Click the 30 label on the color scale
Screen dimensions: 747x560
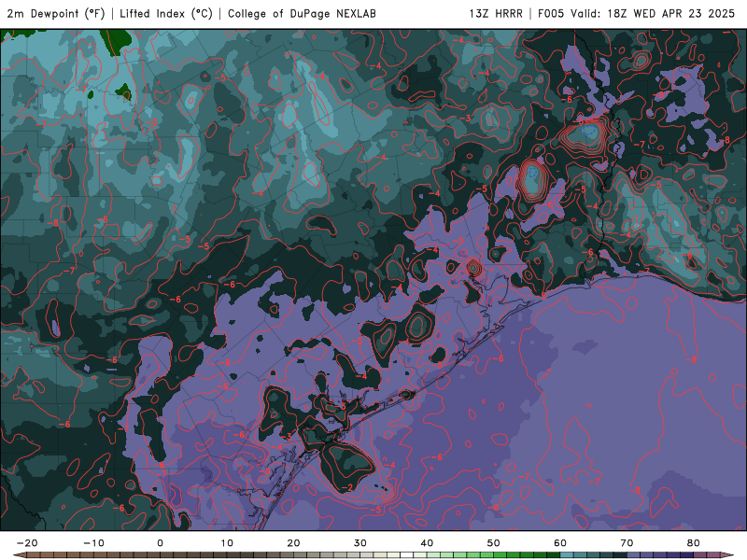point(360,543)
